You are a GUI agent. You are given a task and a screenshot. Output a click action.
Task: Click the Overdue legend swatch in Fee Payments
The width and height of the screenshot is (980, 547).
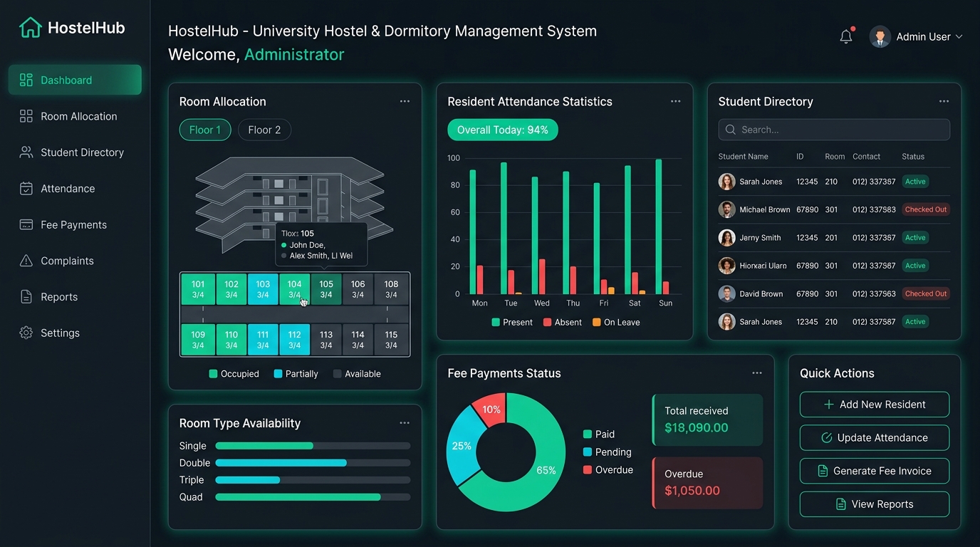pos(588,469)
